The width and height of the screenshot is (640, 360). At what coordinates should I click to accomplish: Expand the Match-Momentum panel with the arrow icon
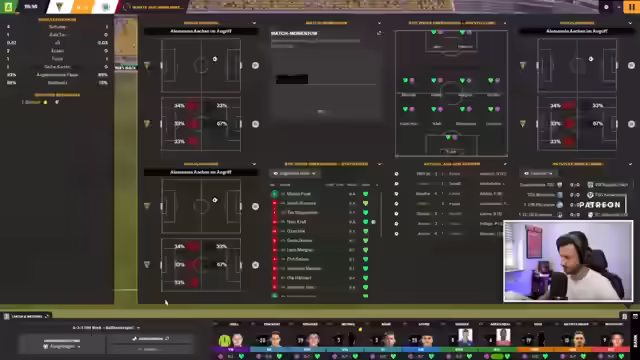379,33
